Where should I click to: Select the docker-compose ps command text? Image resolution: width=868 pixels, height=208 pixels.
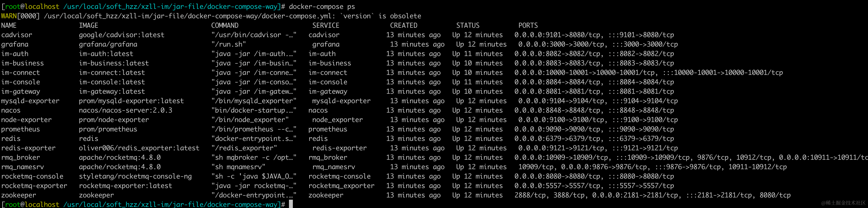[322, 7]
